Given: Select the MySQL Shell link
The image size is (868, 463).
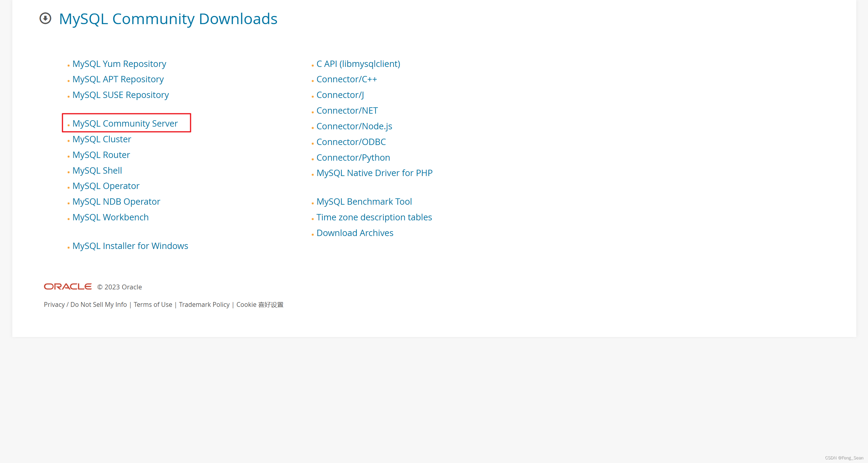Looking at the screenshot, I should pos(97,171).
